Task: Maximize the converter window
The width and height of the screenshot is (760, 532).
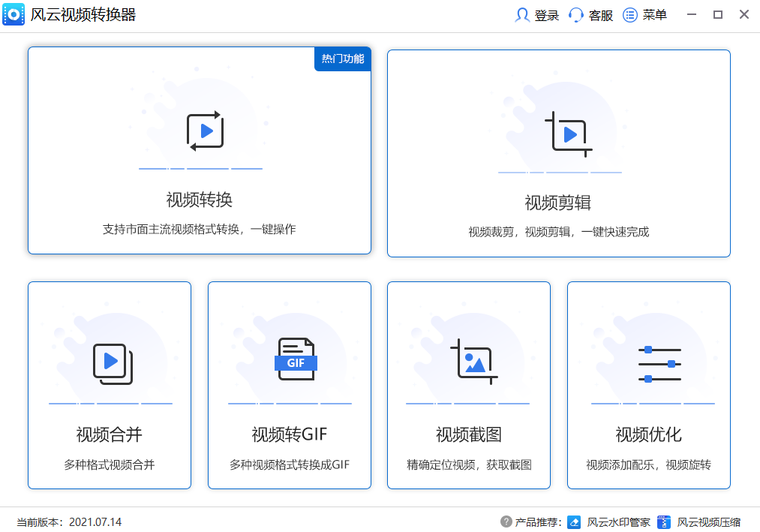Action: 718,14
